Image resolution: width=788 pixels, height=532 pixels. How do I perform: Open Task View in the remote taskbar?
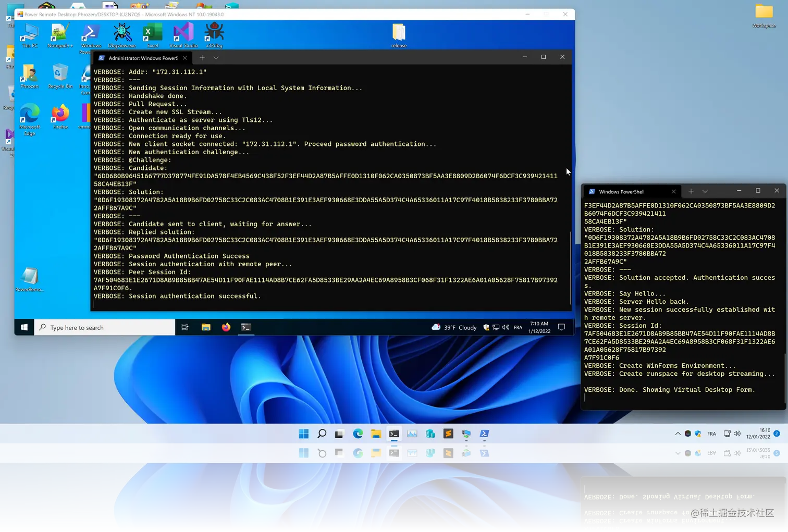185,327
